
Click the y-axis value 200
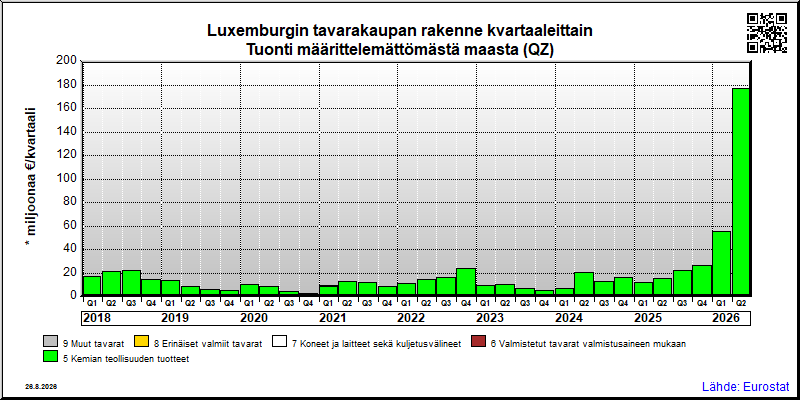pyautogui.click(x=67, y=61)
